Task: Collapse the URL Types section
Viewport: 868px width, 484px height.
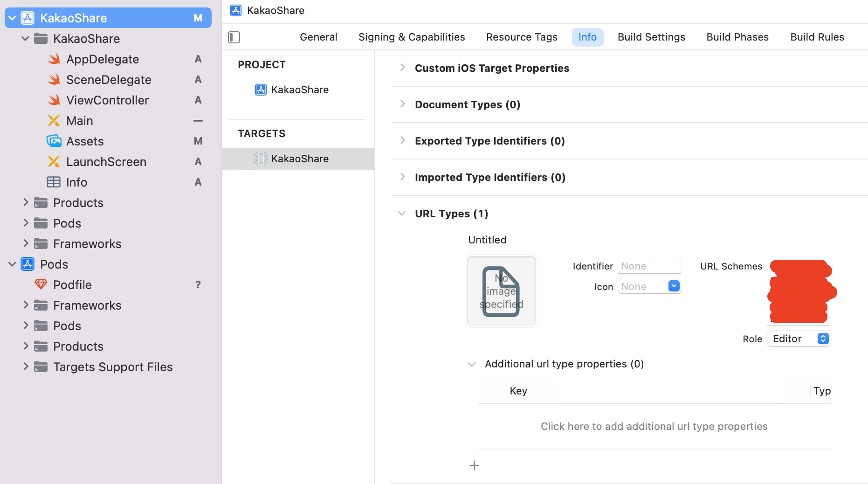Action: (402, 214)
